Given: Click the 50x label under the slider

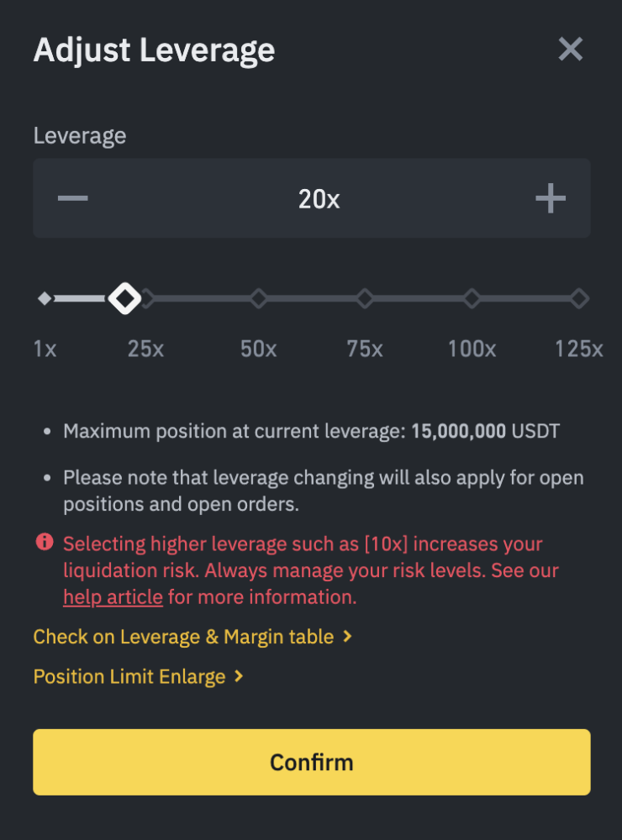Looking at the screenshot, I should click(258, 349).
